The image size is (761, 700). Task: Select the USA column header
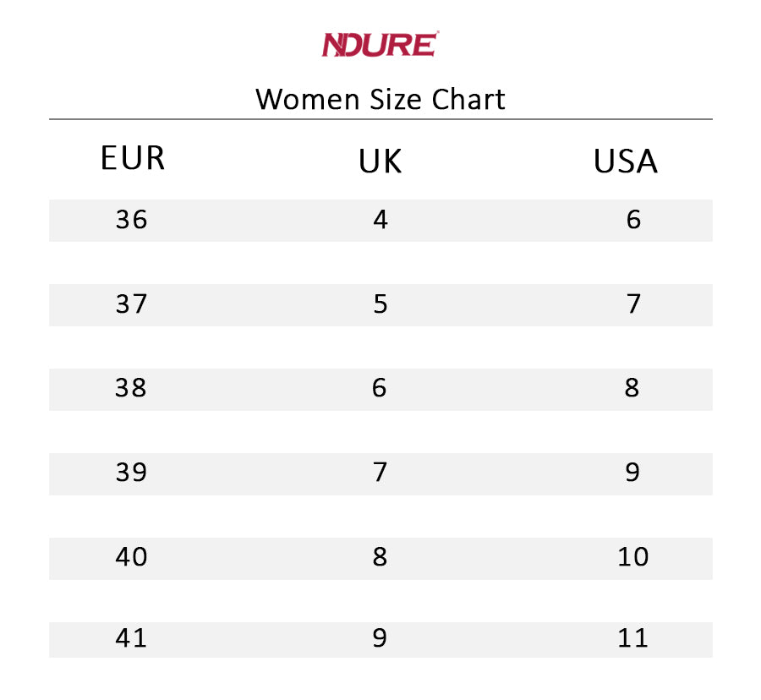(625, 161)
